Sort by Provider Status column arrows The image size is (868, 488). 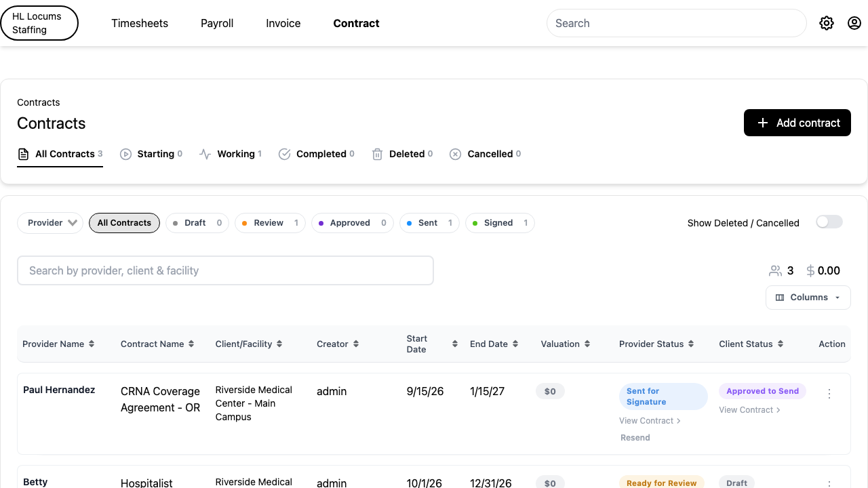[x=691, y=344]
